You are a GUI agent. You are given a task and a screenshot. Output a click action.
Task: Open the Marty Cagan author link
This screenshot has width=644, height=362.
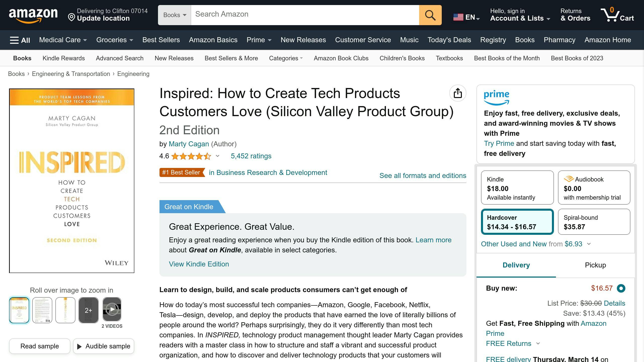click(x=189, y=144)
